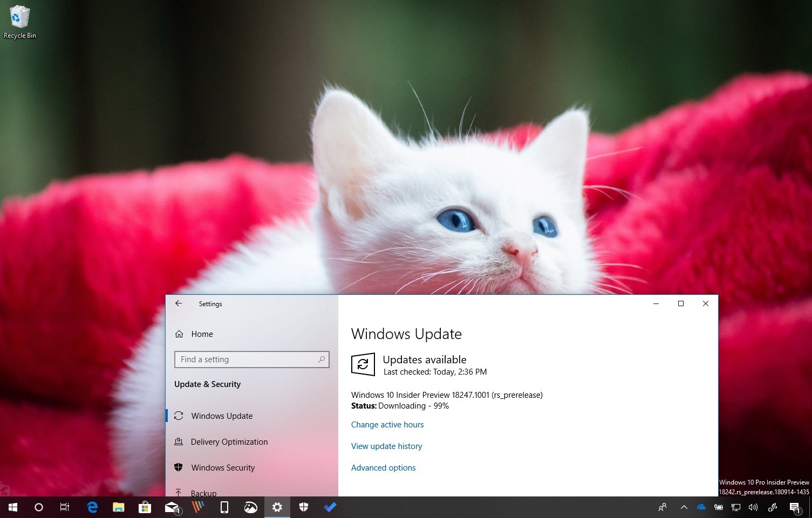Open Windows Security settings from the sidebar
The image size is (812, 518).
[223, 467]
